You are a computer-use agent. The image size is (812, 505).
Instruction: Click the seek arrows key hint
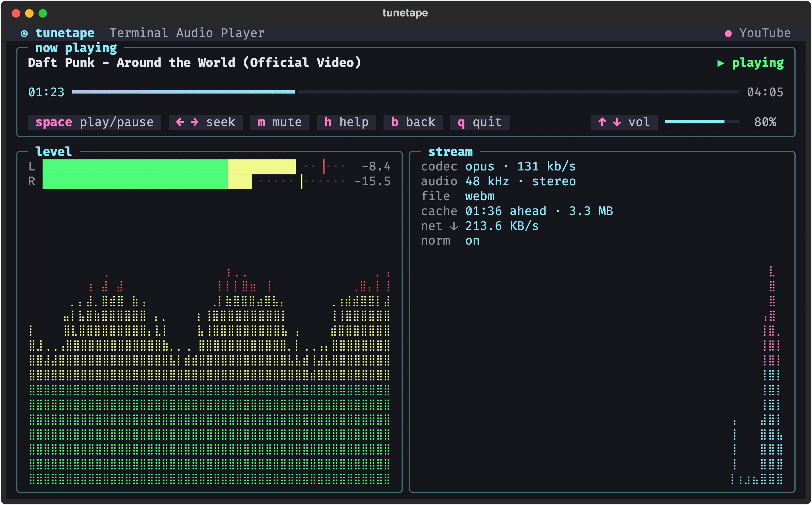coord(206,122)
